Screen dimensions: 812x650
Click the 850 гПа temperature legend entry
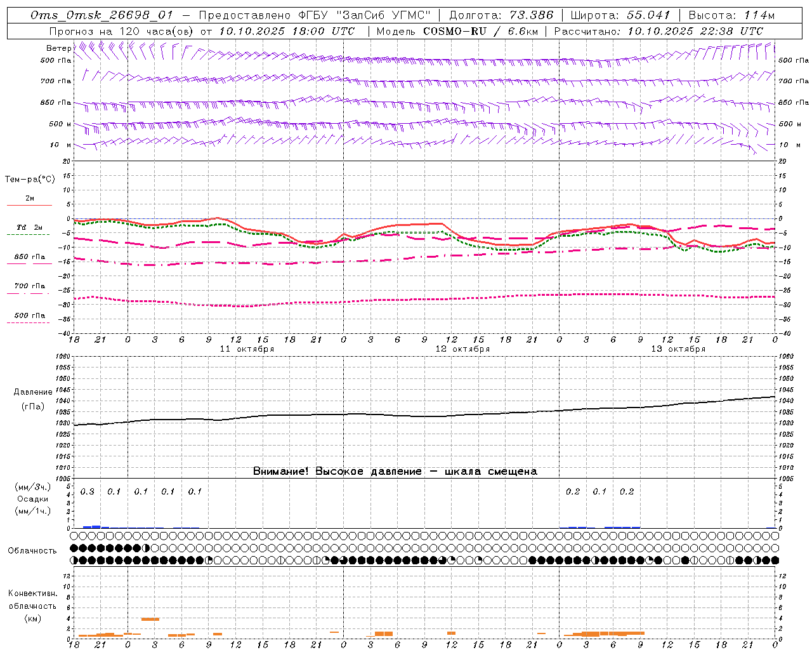point(30,256)
